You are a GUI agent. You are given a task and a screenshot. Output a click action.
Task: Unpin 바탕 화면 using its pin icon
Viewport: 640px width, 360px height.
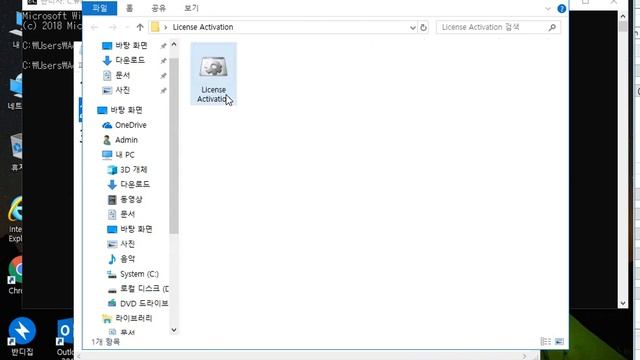pyautogui.click(x=163, y=46)
